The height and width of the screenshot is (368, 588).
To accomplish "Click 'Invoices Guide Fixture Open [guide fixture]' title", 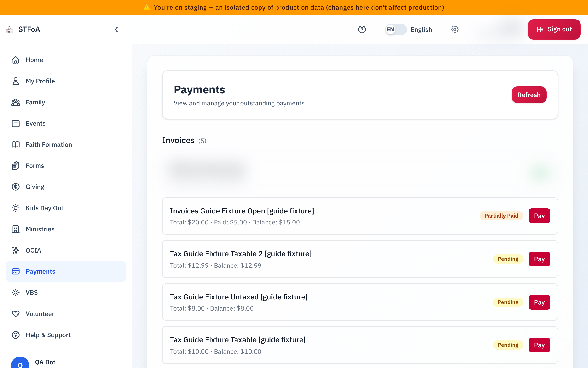I will point(242,211).
